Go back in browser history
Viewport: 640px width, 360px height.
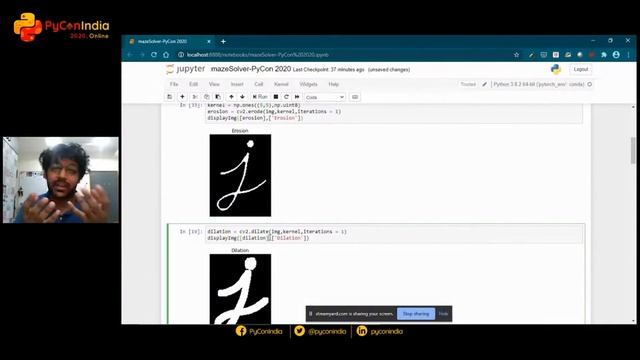pyautogui.click(x=130, y=54)
